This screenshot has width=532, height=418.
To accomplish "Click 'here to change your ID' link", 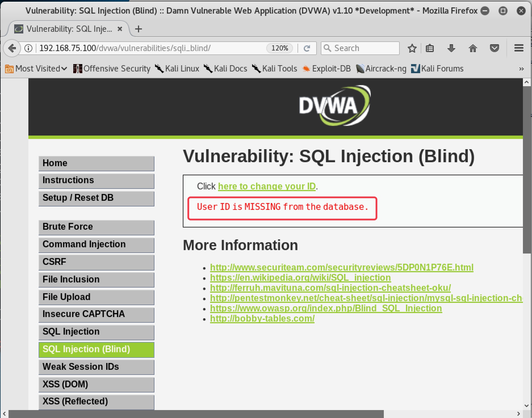I will tap(267, 186).
